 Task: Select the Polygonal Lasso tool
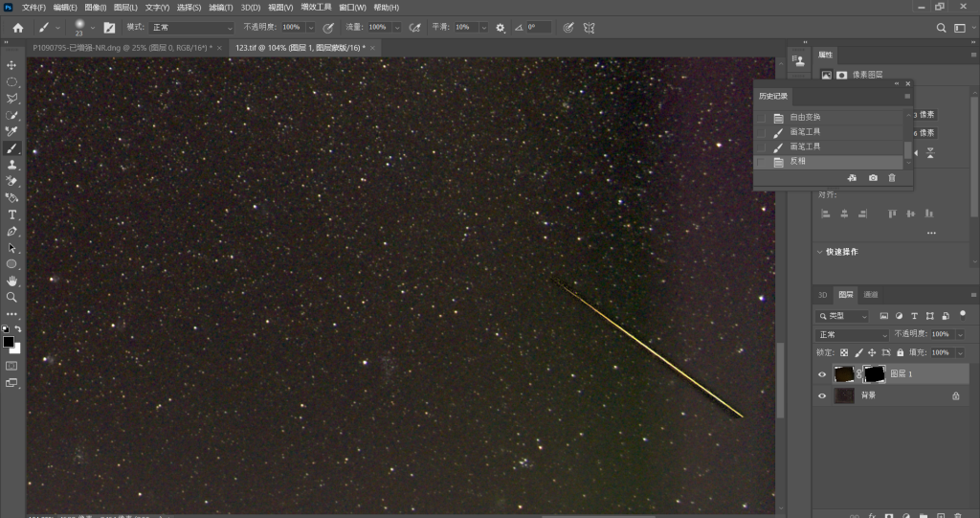pyautogui.click(x=11, y=99)
